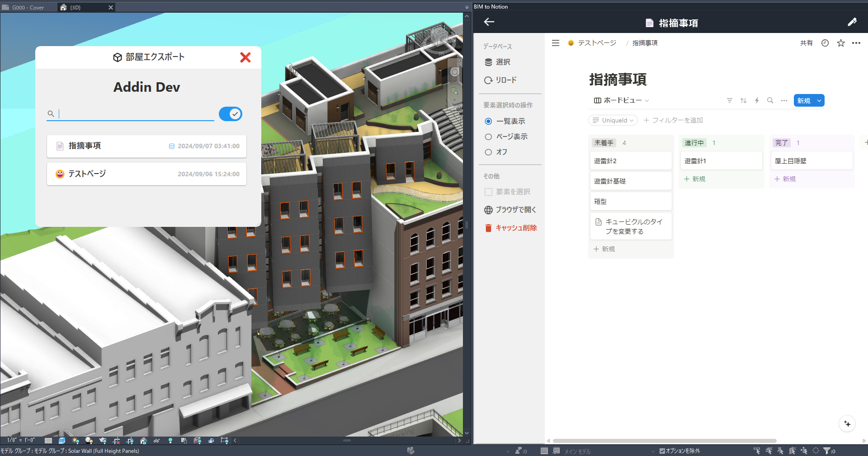Switch to the G000 - Cover tab
The width and height of the screenshot is (868, 456).
click(x=28, y=7)
